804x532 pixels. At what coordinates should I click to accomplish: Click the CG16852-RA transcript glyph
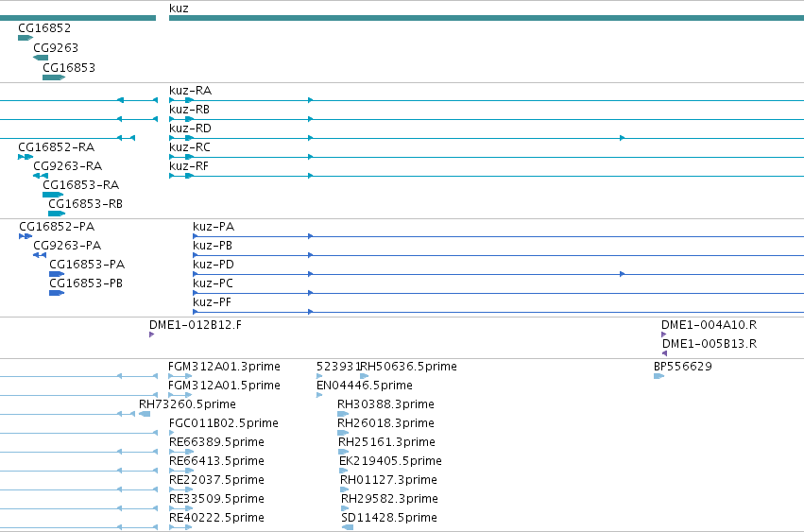point(26,157)
